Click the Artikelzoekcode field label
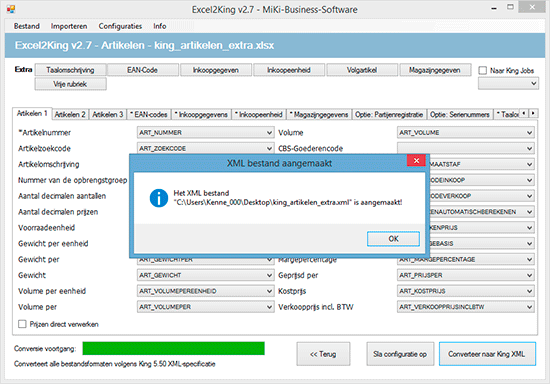 point(44,148)
